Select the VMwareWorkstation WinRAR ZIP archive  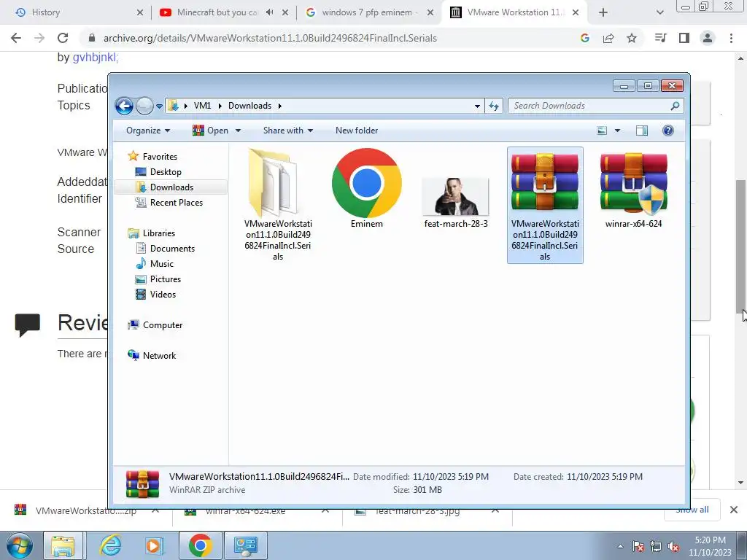click(545, 205)
